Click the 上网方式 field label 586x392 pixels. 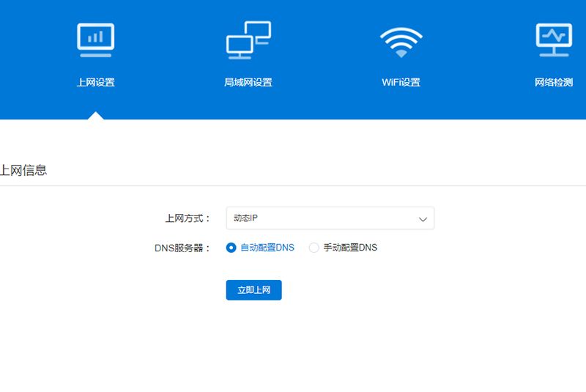tap(188, 218)
